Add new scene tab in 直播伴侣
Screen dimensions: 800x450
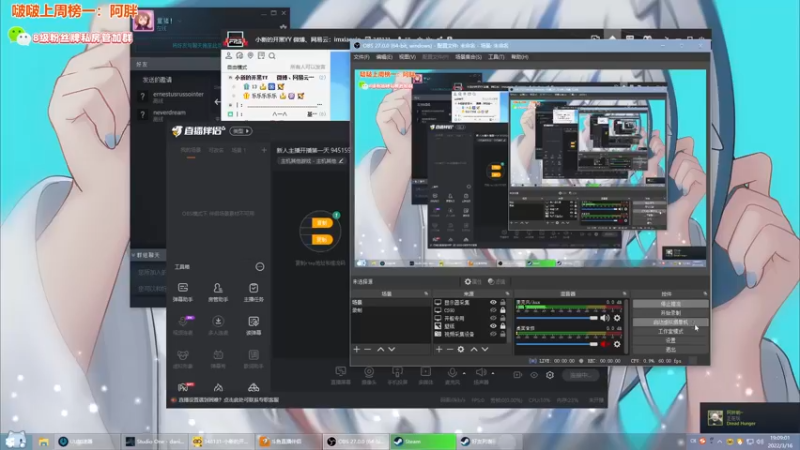[x=264, y=151]
